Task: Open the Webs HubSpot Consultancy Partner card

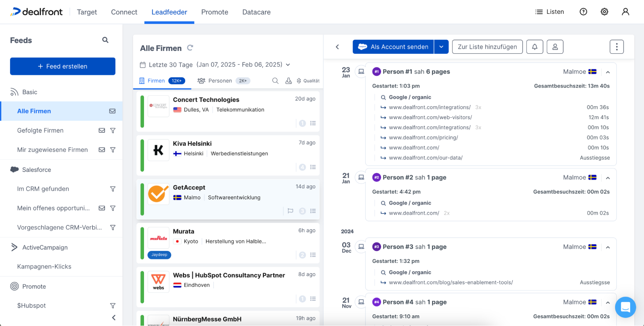Action: (228, 287)
